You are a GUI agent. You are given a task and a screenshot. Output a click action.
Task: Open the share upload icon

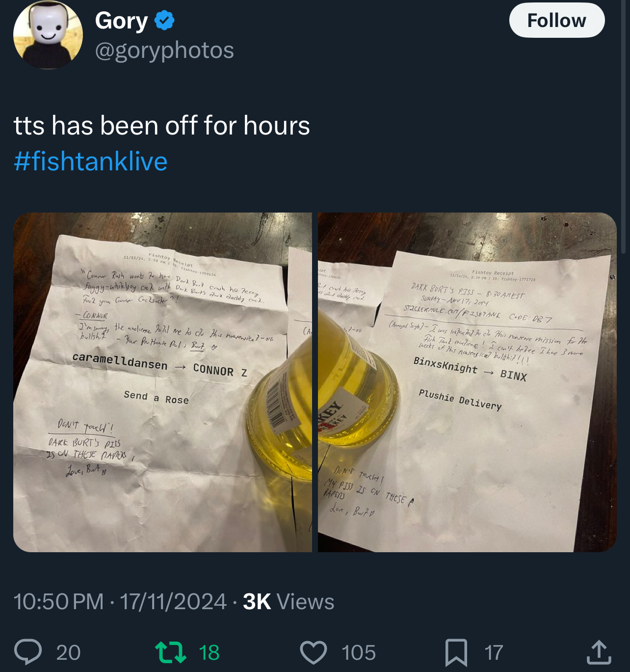coord(599,652)
